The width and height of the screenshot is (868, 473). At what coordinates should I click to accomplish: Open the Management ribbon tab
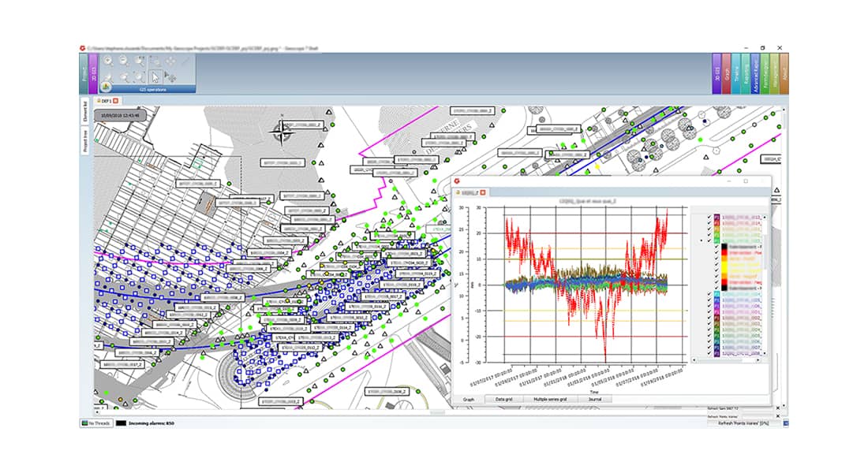click(775, 73)
